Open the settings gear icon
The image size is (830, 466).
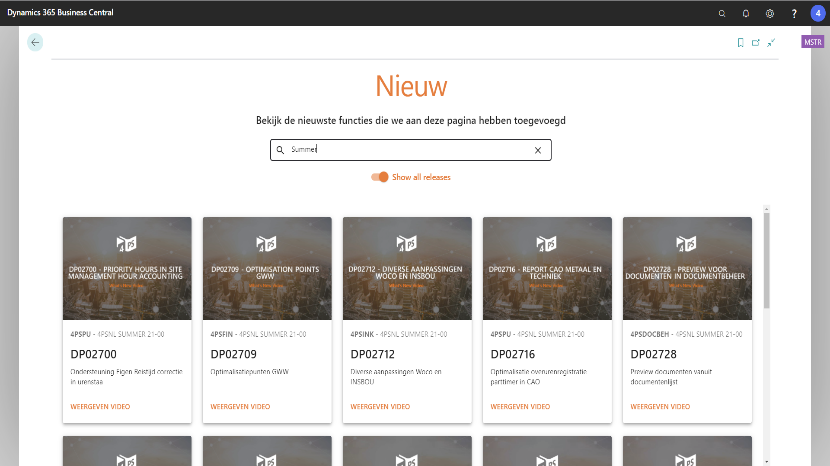770,13
